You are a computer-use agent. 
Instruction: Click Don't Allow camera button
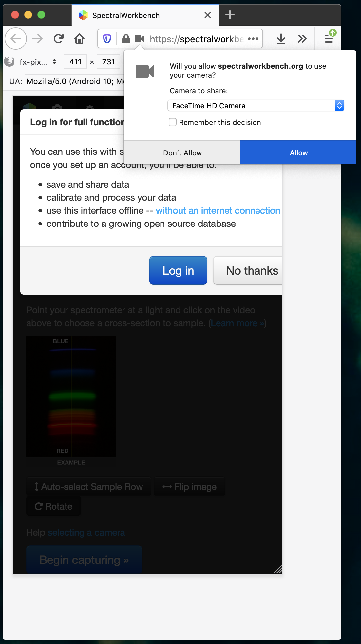tap(182, 153)
